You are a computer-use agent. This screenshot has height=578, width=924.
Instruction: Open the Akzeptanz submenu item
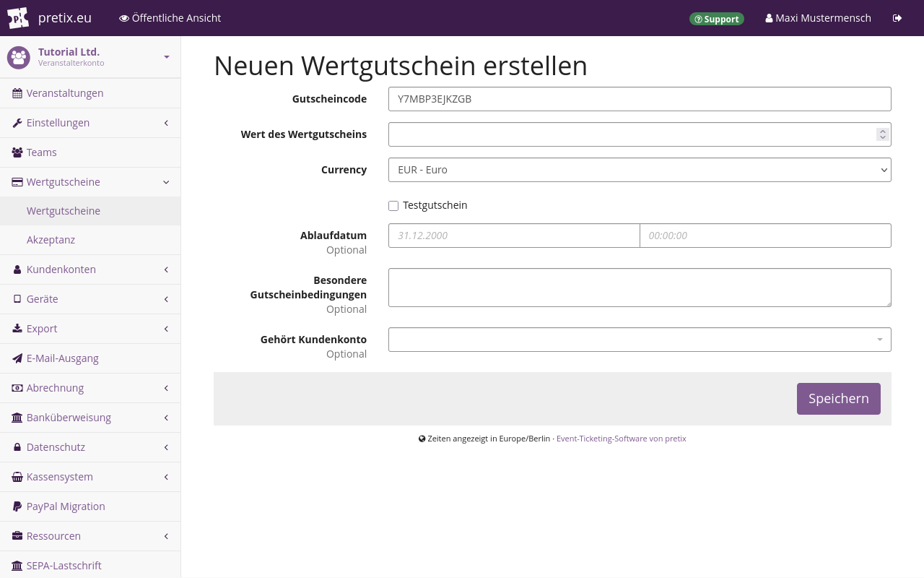click(x=90, y=240)
